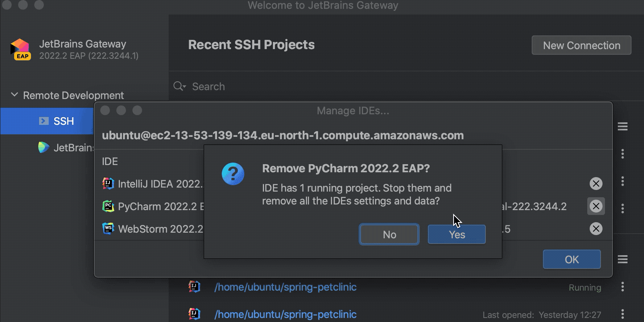Click the IntelliJ icon of the yesterday-opened spring-petclinic project
This screenshot has height=322, width=644.
point(194,314)
